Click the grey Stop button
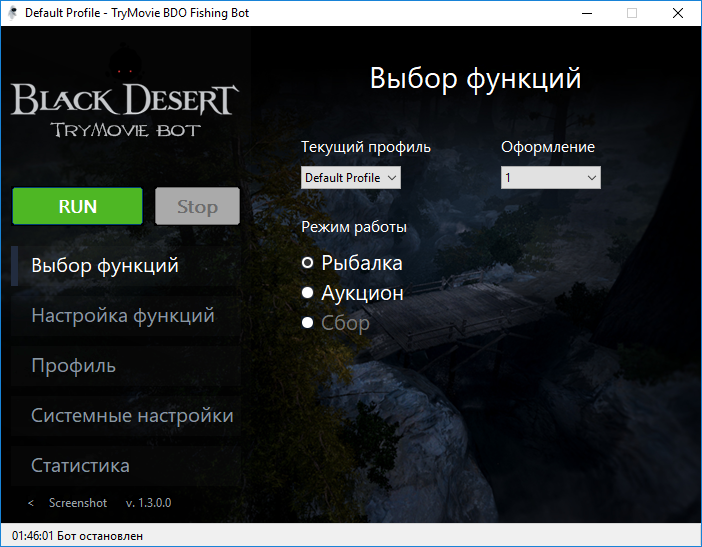702x547 pixels. click(197, 206)
